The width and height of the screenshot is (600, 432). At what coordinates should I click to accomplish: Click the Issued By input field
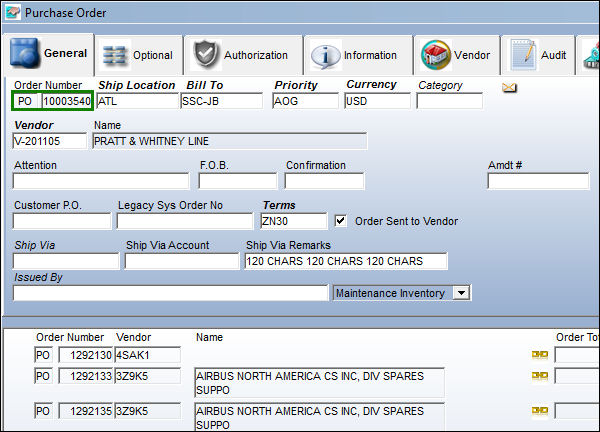(171, 293)
